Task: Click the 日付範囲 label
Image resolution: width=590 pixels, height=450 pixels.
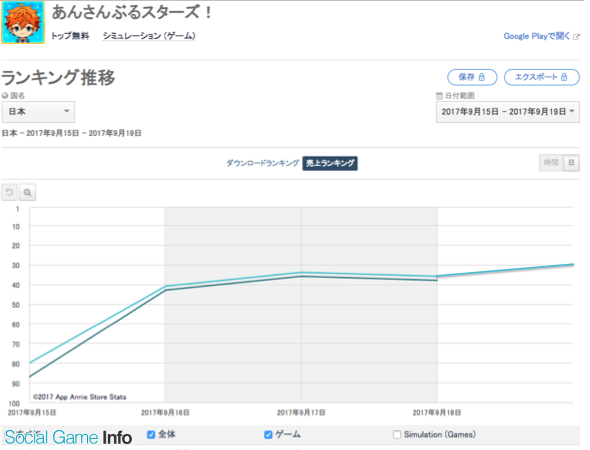Action: [460, 96]
